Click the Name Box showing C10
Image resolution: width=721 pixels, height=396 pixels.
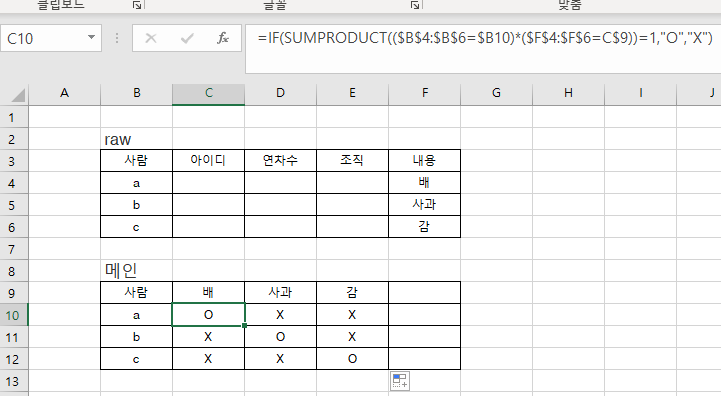pyautogui.click(x=44, y=38)
